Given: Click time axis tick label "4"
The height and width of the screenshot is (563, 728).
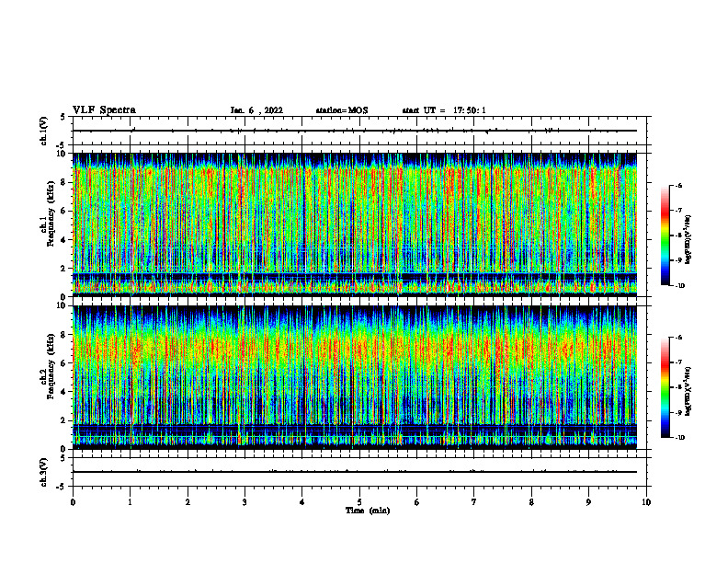Looking at the screenshot, I should point(302,502).
